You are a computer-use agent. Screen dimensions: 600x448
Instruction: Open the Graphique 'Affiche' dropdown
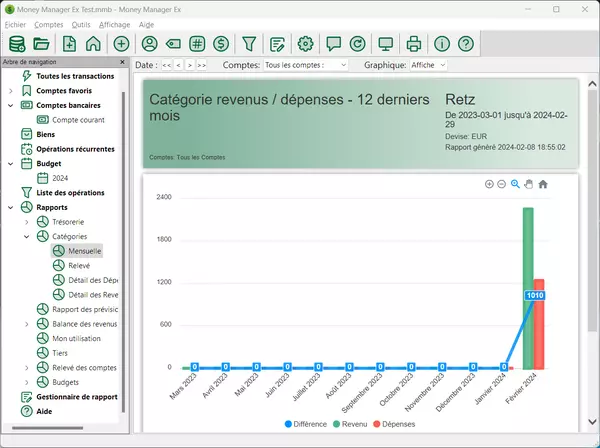(428, 65)
